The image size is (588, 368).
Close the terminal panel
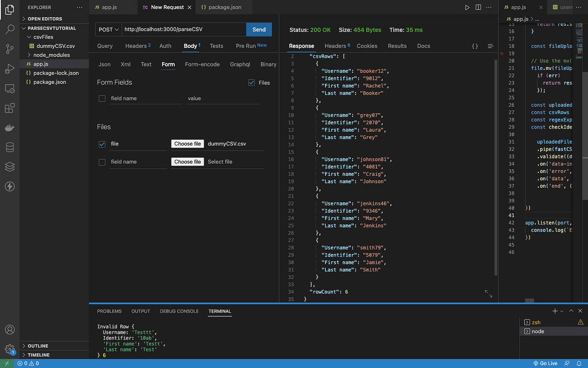pyautogui.click(x=580, y=311)
